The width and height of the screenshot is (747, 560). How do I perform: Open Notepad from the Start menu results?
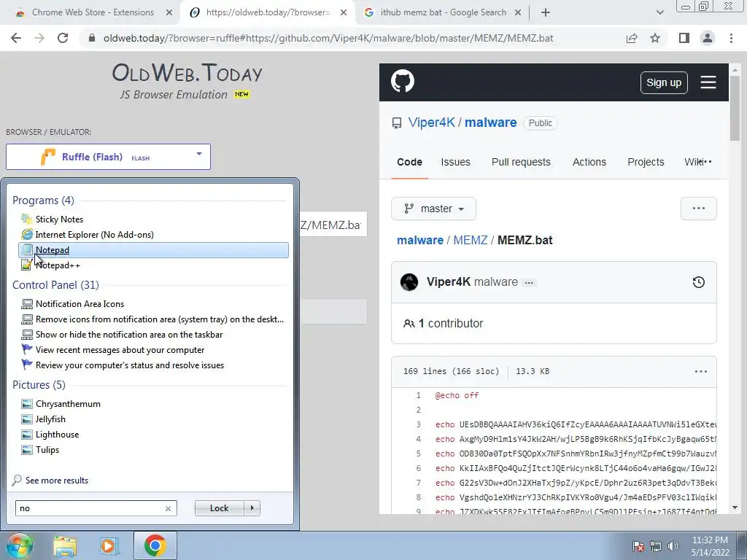click(153, 250)
